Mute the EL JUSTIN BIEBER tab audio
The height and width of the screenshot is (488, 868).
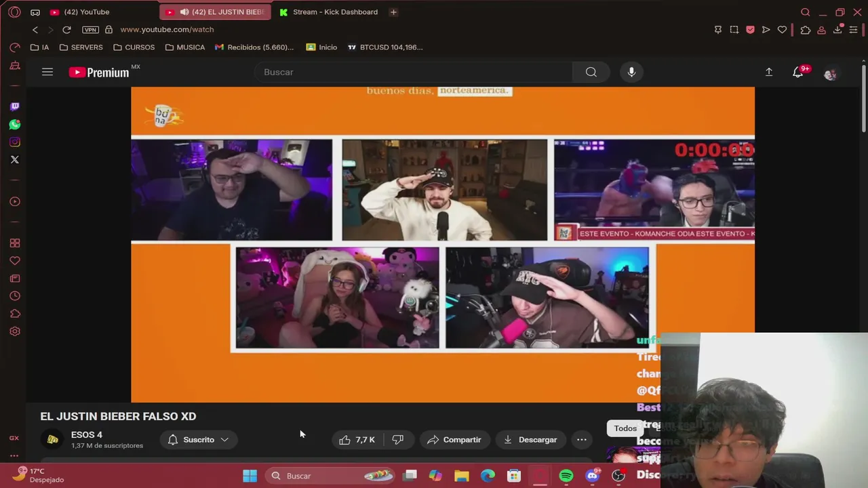(x=184, y=12)
